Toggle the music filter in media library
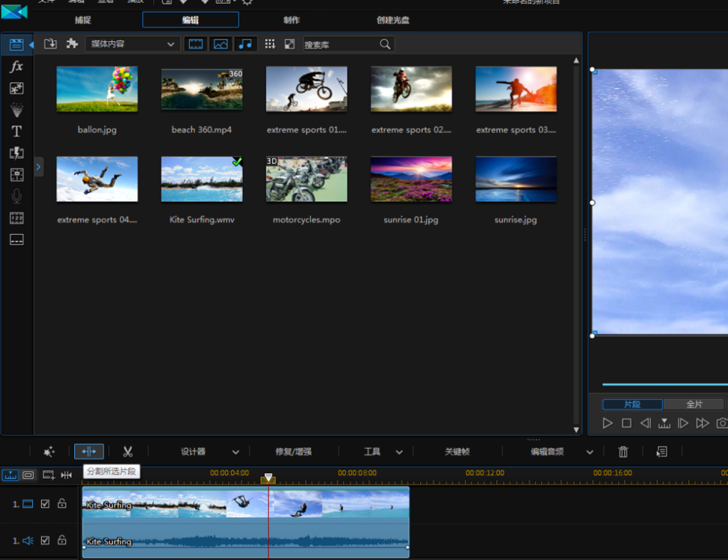 [245, 44]
